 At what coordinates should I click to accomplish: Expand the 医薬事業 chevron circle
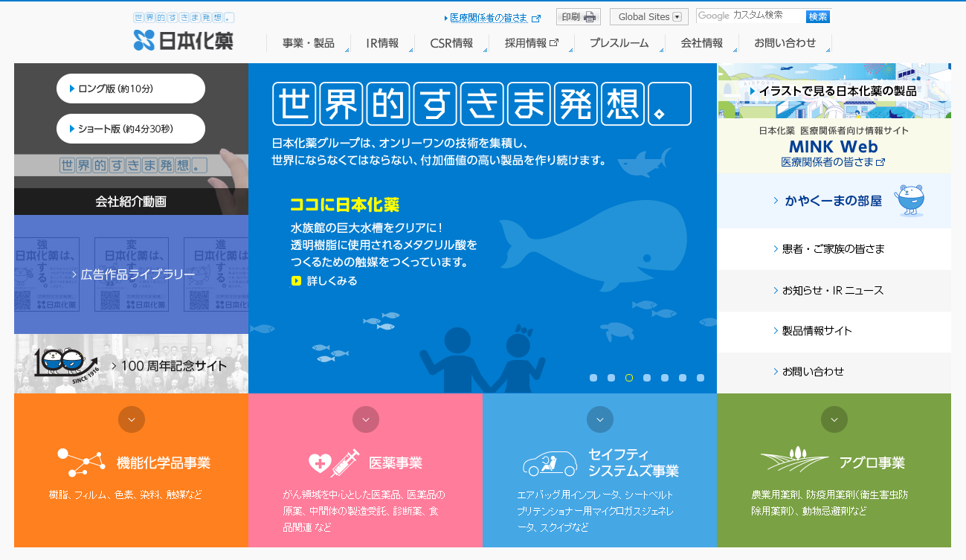(x=366, y=419)
